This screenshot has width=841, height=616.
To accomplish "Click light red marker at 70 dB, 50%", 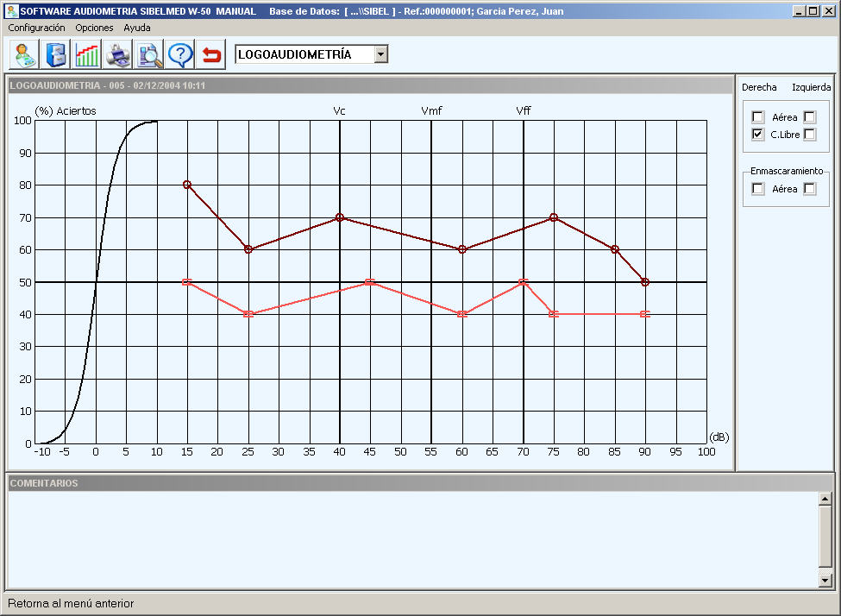I will click(x=524, y=282).
